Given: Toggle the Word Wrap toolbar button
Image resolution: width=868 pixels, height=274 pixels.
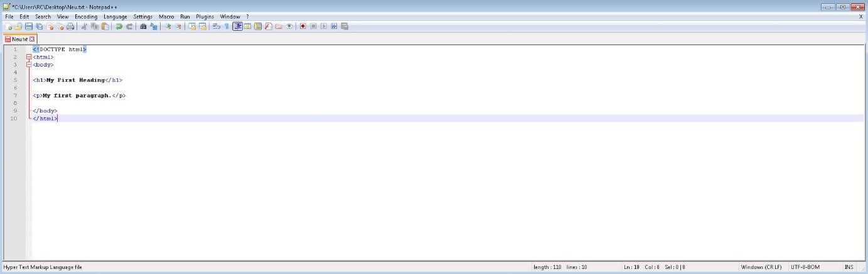Looking at the screenshot, I should click(x=216, y=26).
